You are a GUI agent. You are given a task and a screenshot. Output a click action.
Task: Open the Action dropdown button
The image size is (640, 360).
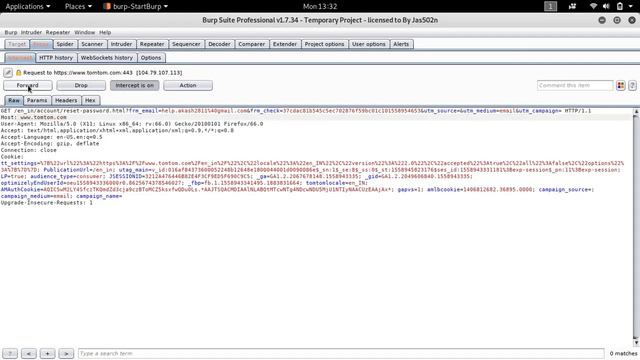point(188,85)
